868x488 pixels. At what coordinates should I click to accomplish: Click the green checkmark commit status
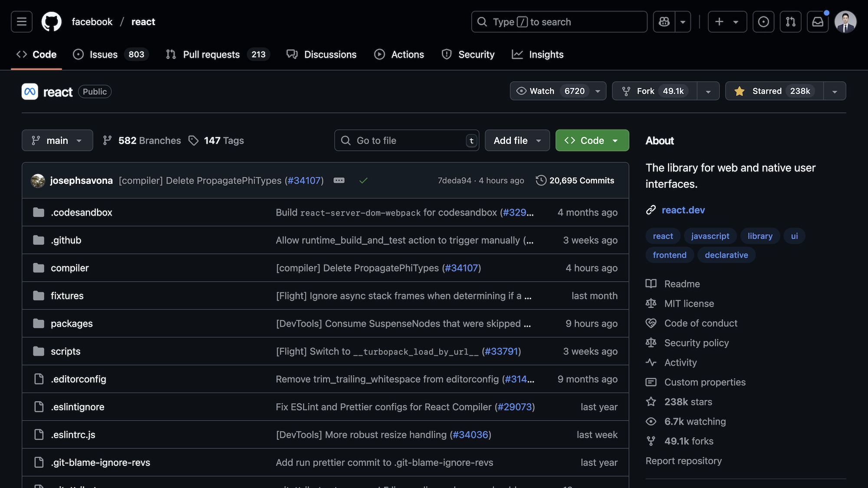[x=363, y=180]
